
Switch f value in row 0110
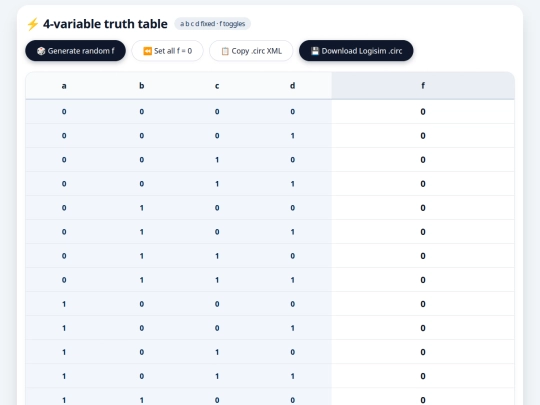tap(423, 256)
